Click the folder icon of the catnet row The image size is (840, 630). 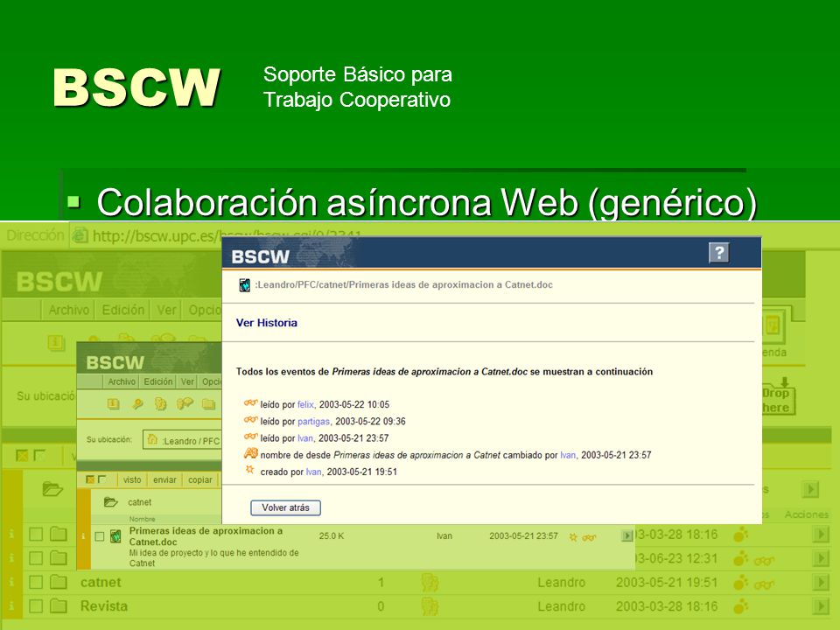click(59, 582)
